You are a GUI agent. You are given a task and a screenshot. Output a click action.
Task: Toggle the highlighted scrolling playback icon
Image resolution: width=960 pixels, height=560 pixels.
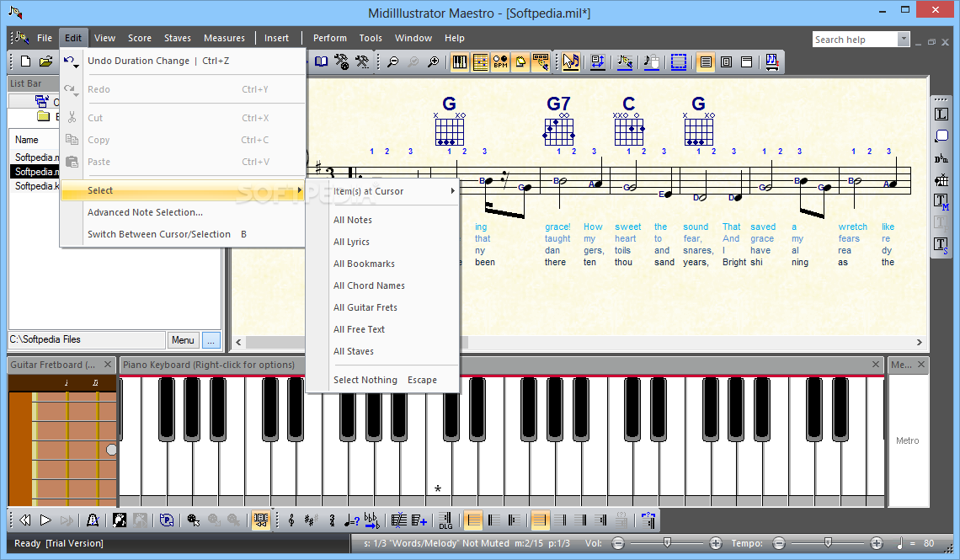pyautogui.click(x=261, y=520)
